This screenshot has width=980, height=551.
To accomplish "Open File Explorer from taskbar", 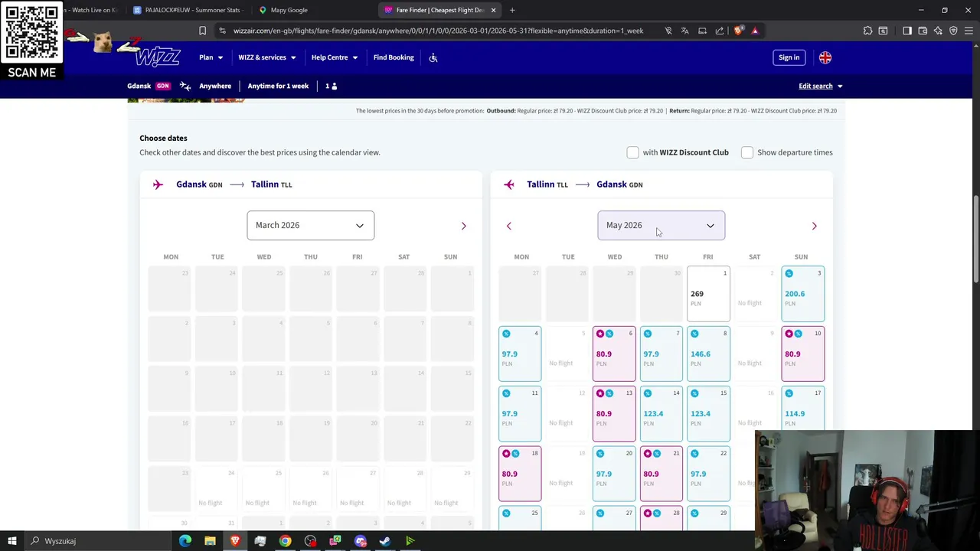I will click(x=210, y=541).
